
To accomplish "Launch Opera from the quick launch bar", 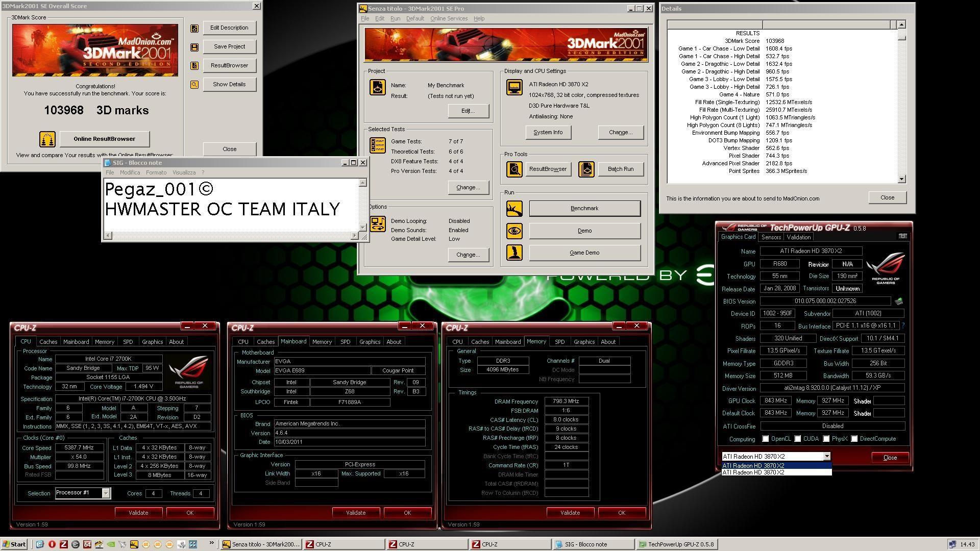I will click(x=52, y=544).
